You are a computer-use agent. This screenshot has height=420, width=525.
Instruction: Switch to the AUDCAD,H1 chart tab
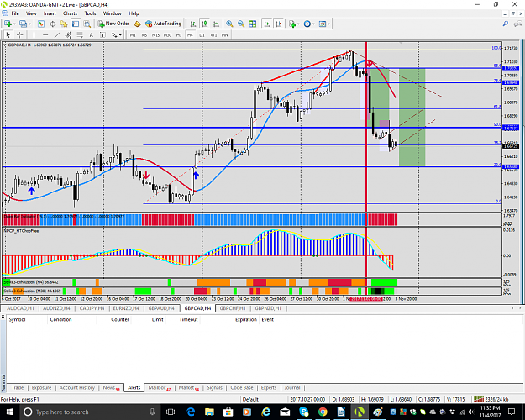tap(20, 308)
